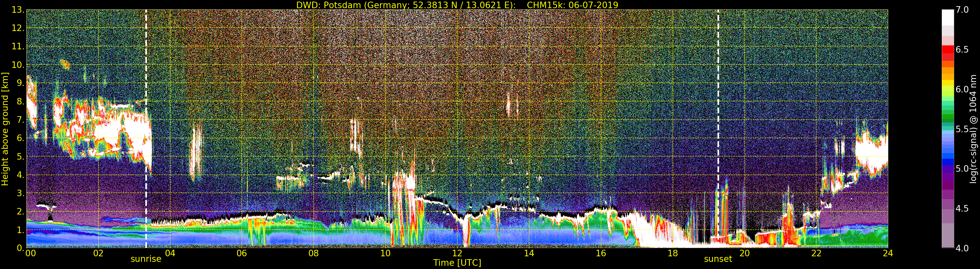Screen dimensions: 980x269
Task: Click the height axis tick "10."
Action: 18,65
